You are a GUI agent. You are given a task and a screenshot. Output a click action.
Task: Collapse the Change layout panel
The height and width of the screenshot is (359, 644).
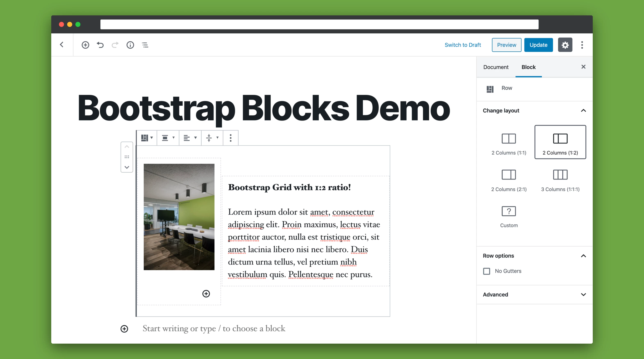(534, 110)
